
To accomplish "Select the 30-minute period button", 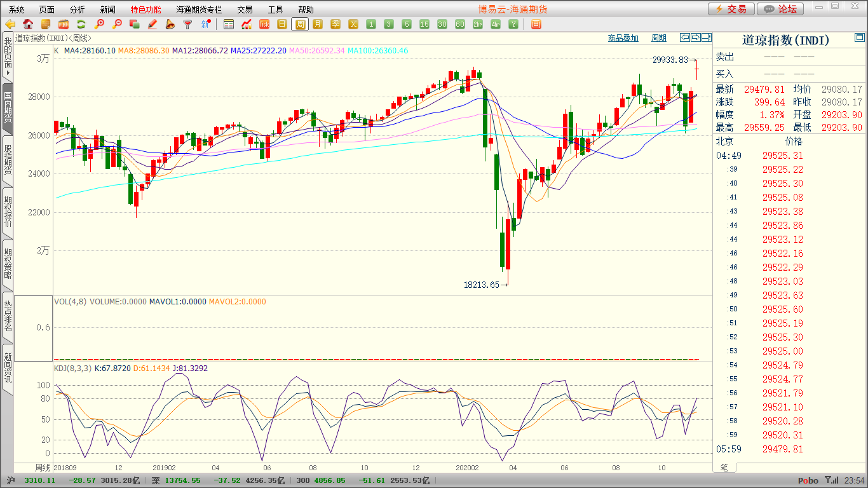I will coord(442,24).
